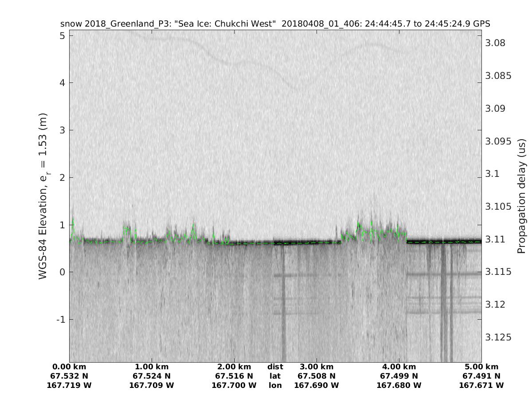Click the 3.08 propagation delay tick label

point(495,43)
